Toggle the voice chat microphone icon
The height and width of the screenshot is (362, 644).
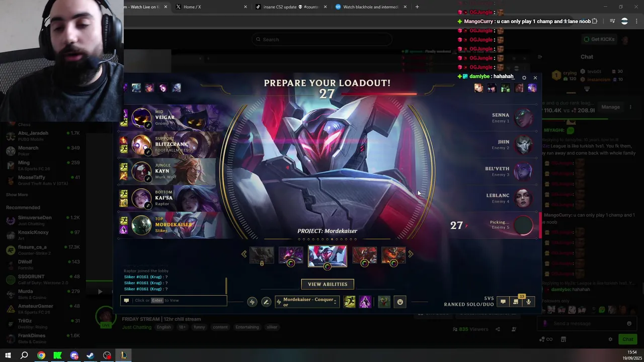point(528,302)
